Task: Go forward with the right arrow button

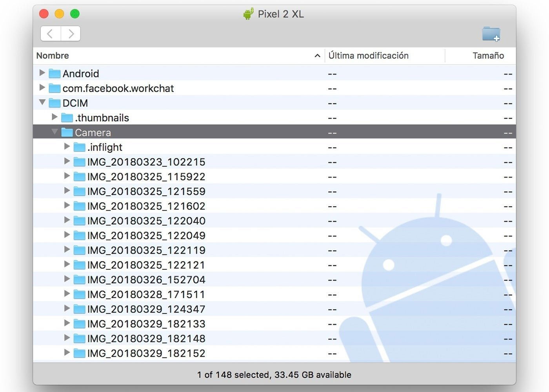Action: pyautogui.click(x=71, y=34)
